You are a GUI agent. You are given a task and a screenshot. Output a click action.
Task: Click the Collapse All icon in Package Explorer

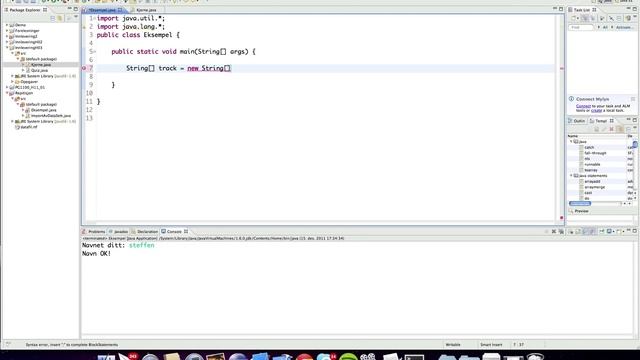53,18
